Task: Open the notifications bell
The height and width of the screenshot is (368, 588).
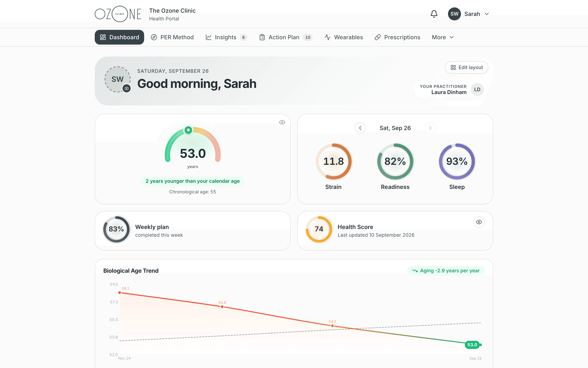Action: (x=434, y=14)
